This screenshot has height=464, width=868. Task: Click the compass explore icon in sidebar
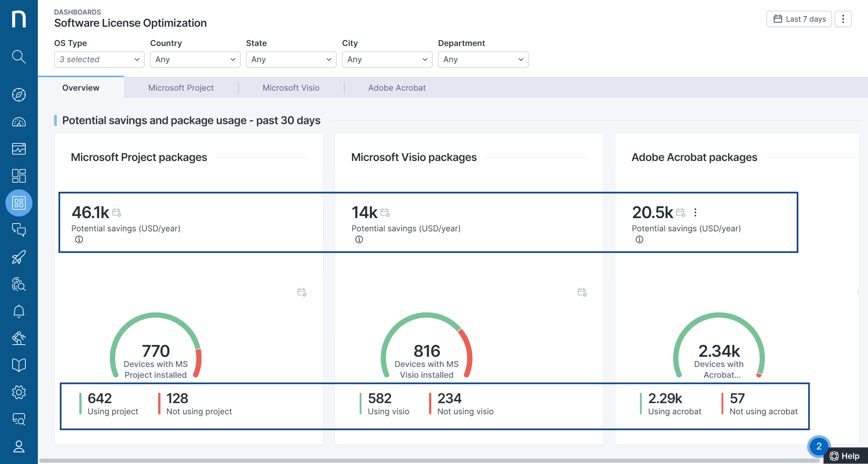click(x=19, y=95)
